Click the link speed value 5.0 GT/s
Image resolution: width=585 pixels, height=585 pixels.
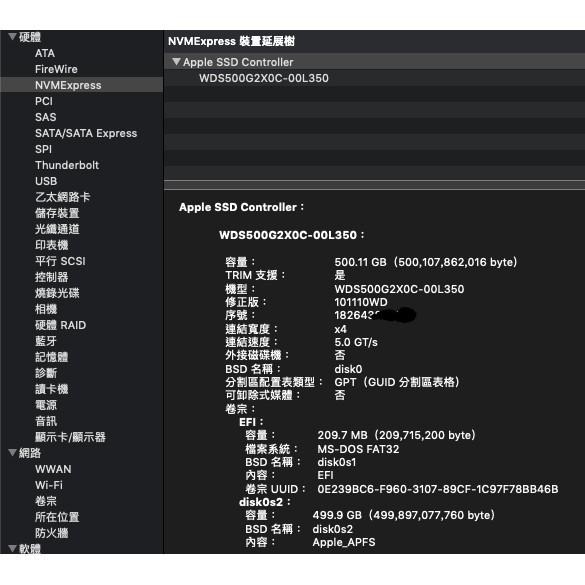point(356,342)
